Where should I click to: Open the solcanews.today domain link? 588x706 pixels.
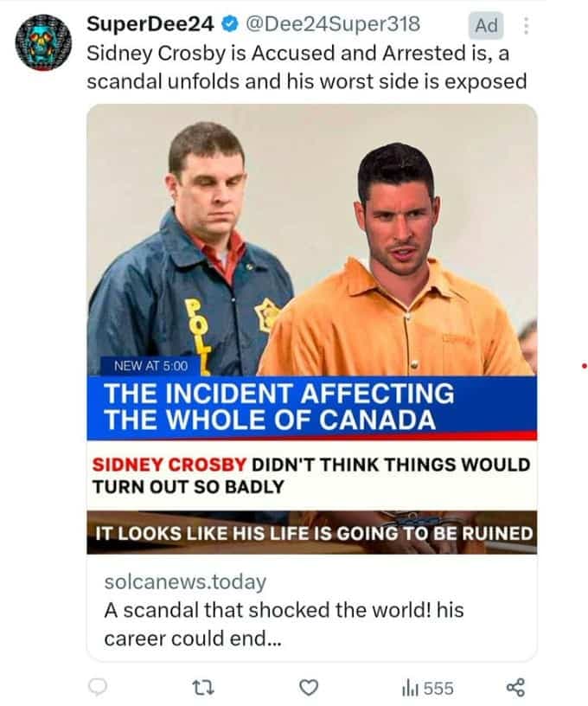click(x=185, y=581)
